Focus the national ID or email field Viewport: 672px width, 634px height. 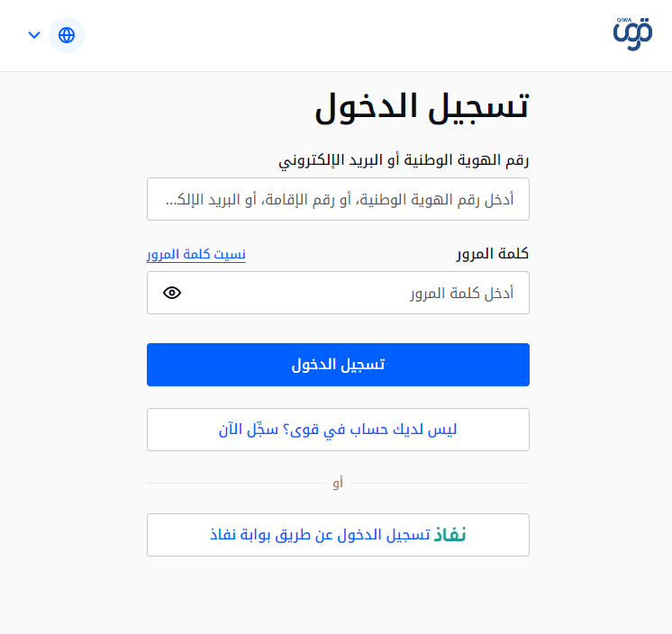338,199
